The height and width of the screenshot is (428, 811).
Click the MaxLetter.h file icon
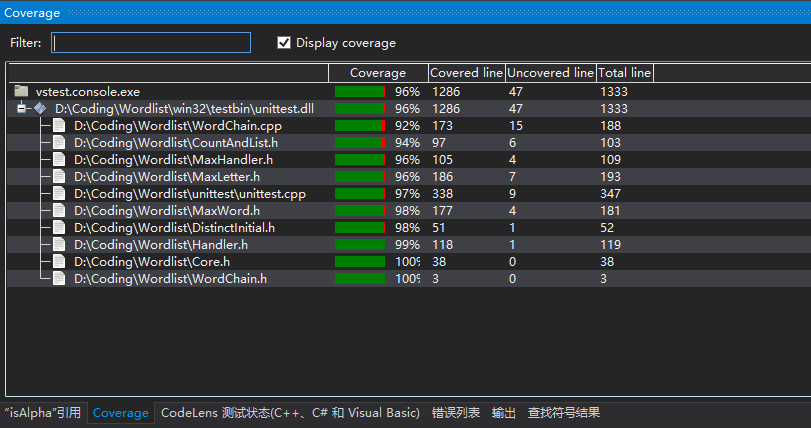59,177
